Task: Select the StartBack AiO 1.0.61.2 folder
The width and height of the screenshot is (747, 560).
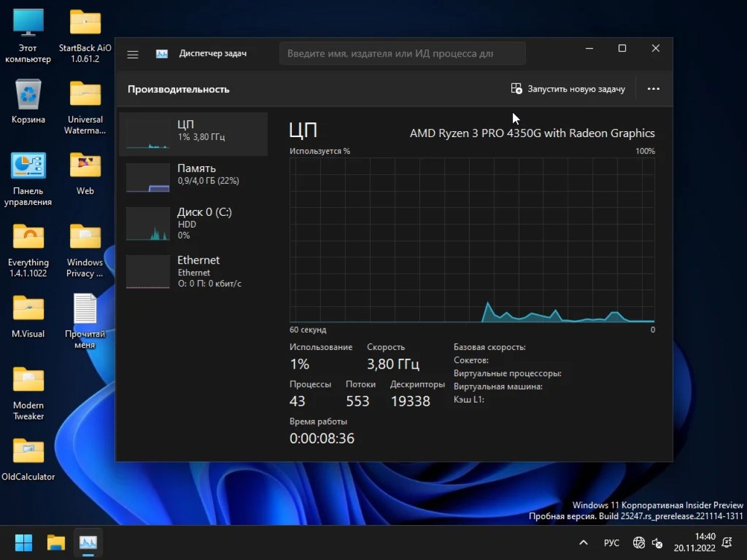Action: (85, 35)
